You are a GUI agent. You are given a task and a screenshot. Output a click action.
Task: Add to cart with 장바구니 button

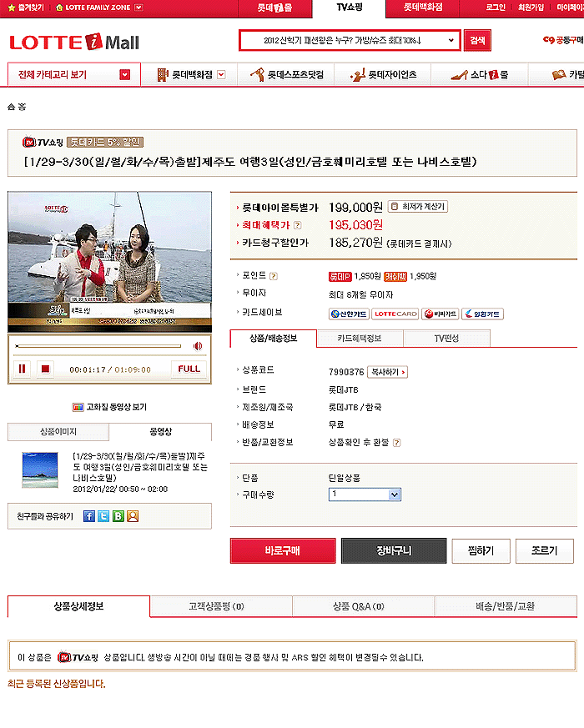point(394,551)
